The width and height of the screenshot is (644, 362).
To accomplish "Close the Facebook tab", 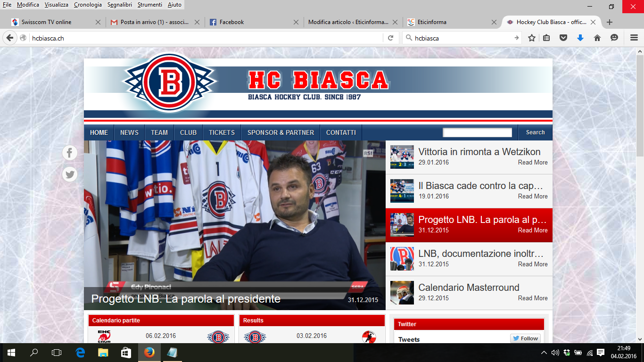I will [296, 22].
